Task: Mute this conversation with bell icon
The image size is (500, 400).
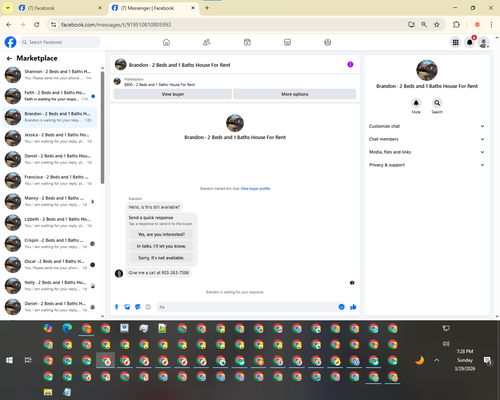Action: point(416,103)
